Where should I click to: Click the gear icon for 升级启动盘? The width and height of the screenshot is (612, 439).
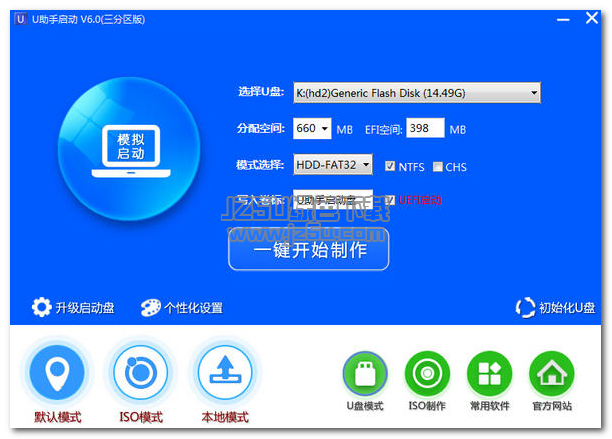(x=41, y=307)
